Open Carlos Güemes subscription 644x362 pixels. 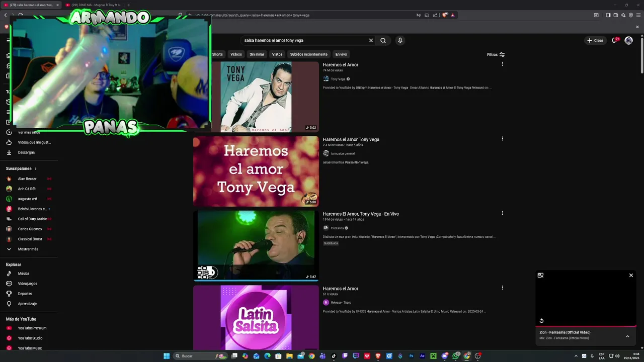pyautogui.click(x=29, y=229)
